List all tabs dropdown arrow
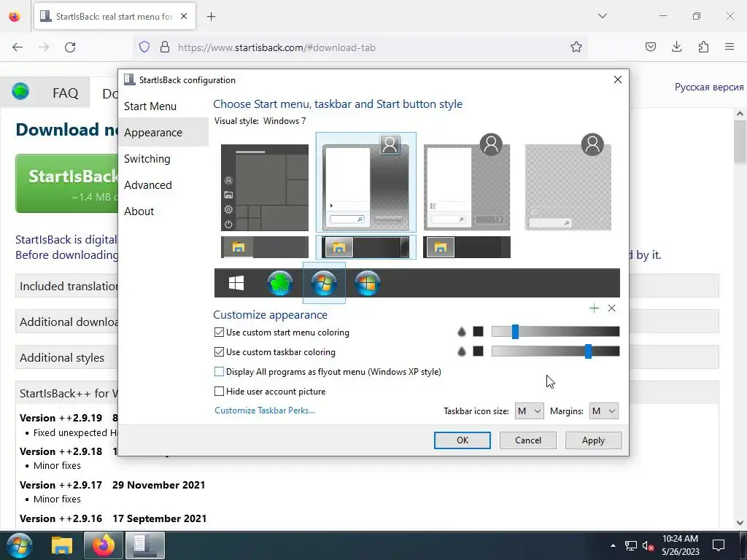Image resolution: width=747 pixels, height=560 pixels. point(602,16)
